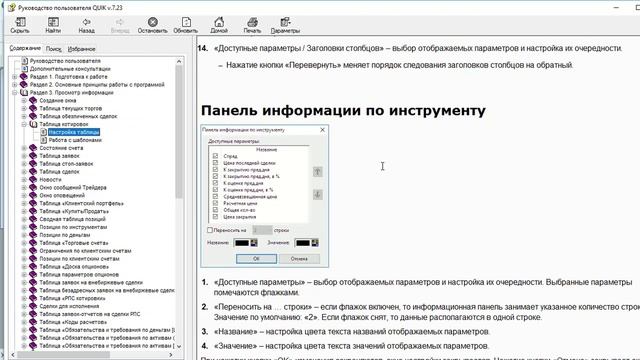Click the move-down arrow in the dialog picture
Image resolution: width=640 pixels, height=360 pixels.
click(x=318, y=194)
